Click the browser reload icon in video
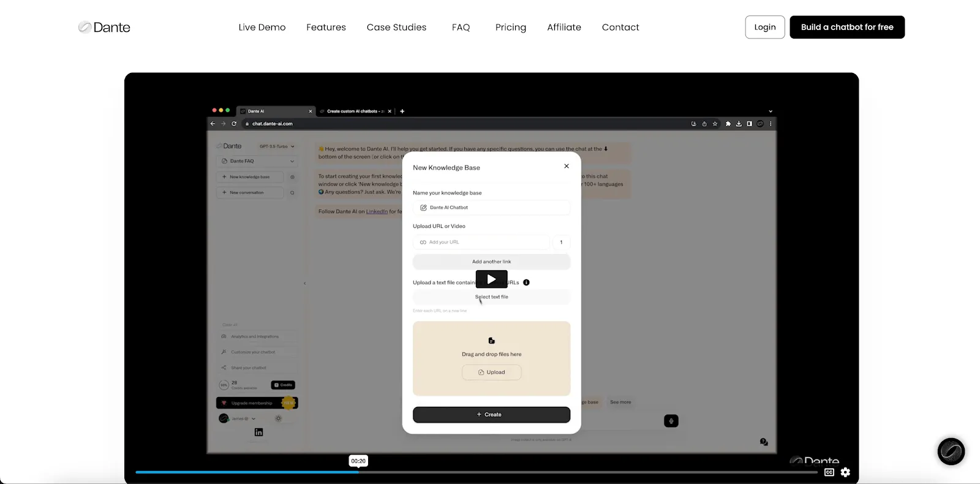The image size is (980, 484). (x=234, y=124)
